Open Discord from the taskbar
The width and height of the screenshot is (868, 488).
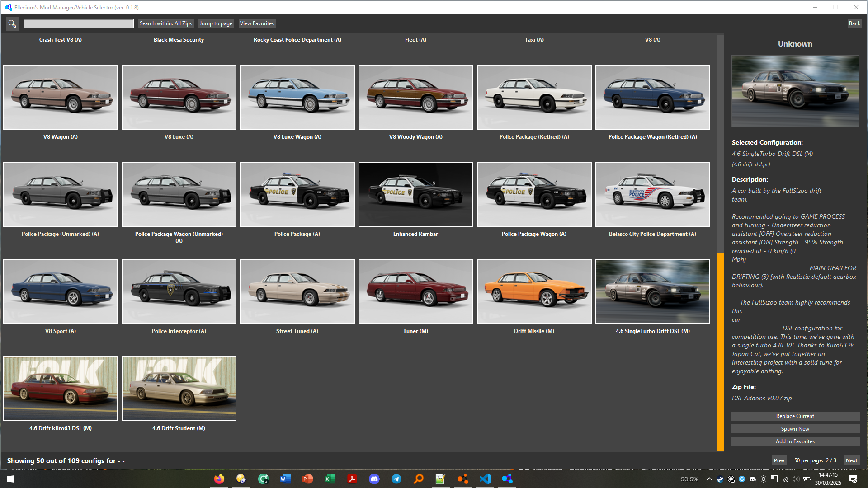point(374,479)
